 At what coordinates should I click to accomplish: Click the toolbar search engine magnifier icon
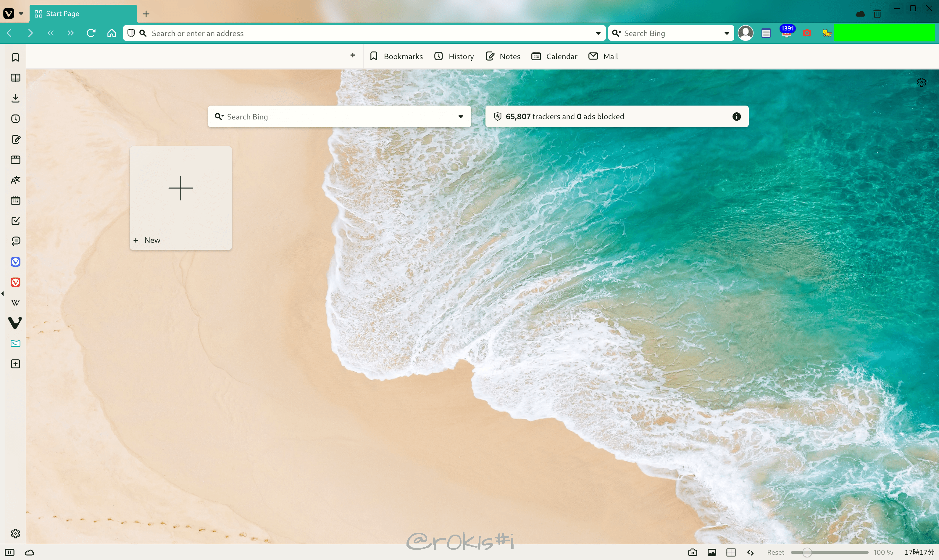click(616, 33)
